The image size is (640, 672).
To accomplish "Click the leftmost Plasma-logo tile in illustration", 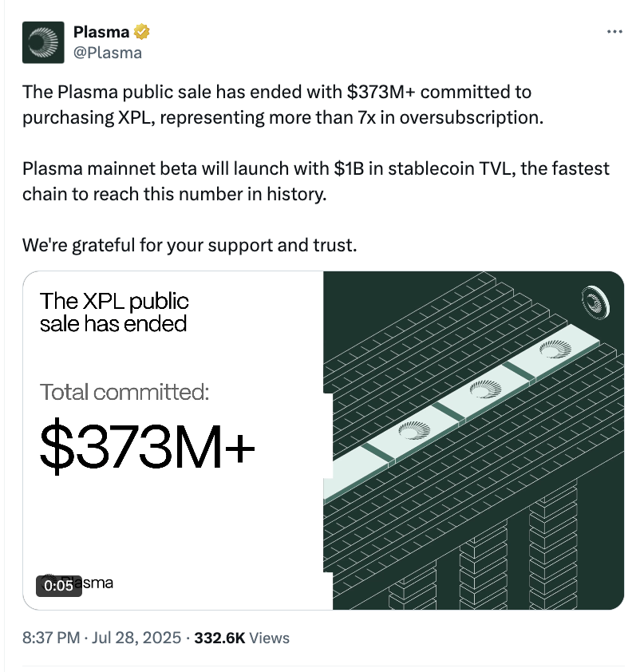I will click(413, 431).
